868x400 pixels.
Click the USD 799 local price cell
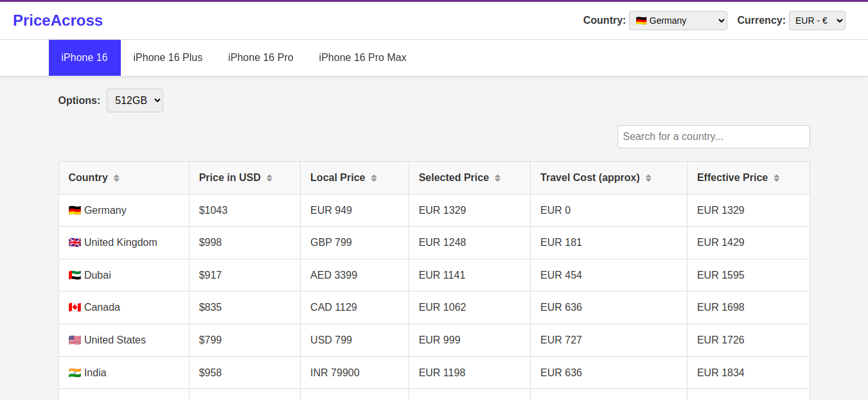coord(355,340)
